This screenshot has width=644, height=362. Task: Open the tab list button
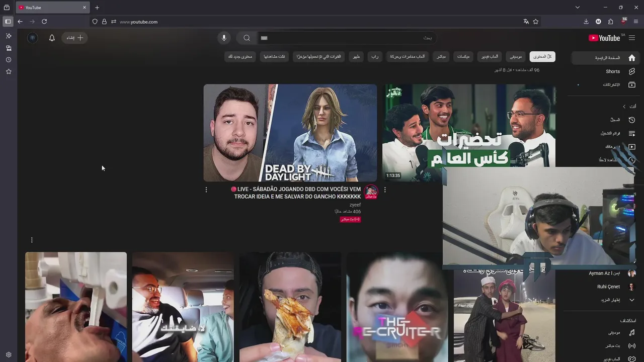pos(7,8)
